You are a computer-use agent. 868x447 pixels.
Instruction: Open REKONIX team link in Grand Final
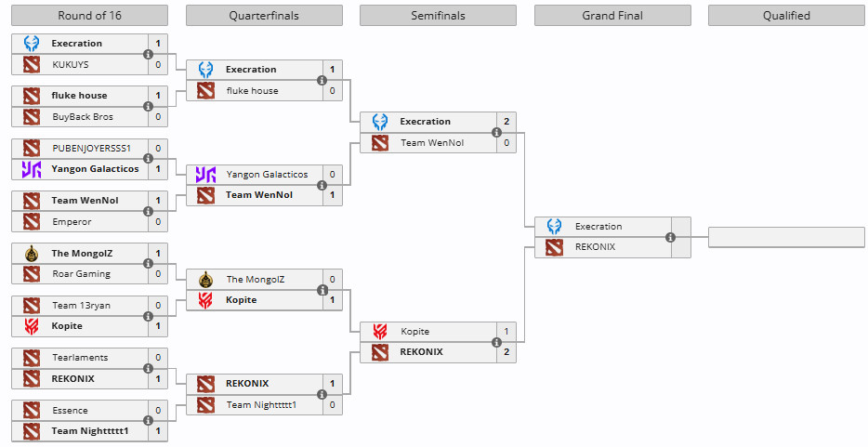click(x=595, y=247)
